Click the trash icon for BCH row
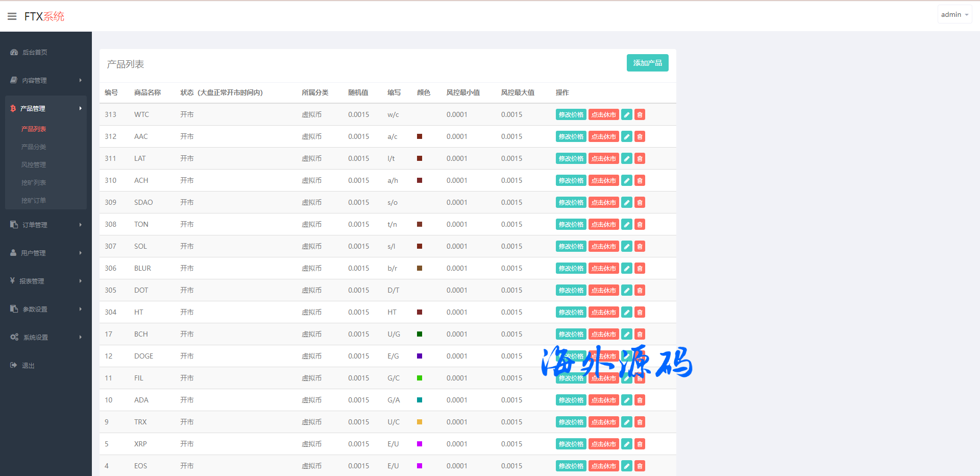The image size is (980, 476). tap(640, 335)
